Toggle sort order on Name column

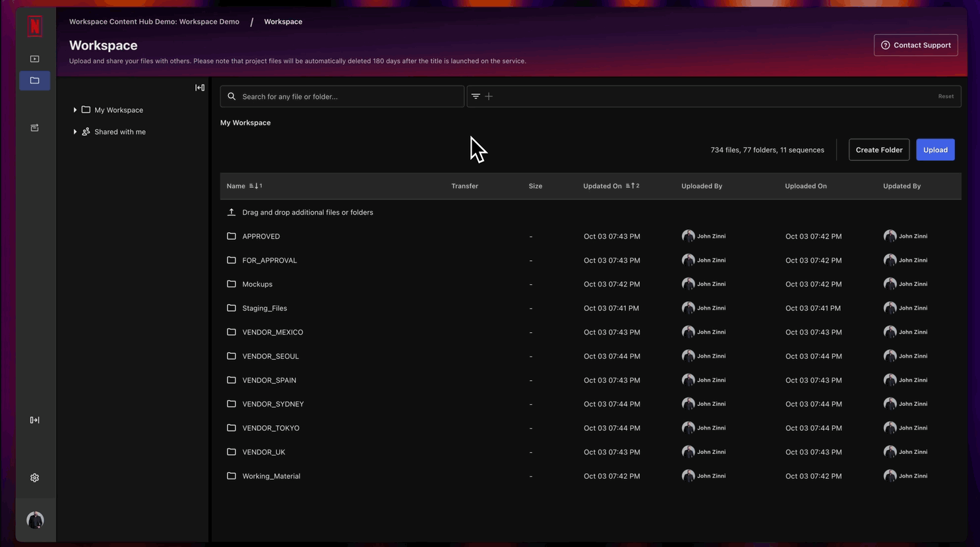(255, 186)
